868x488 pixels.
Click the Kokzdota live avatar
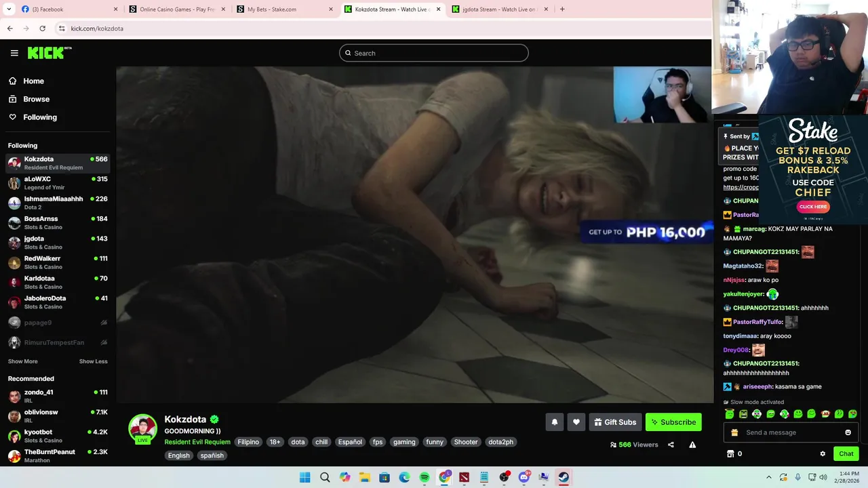143,428
